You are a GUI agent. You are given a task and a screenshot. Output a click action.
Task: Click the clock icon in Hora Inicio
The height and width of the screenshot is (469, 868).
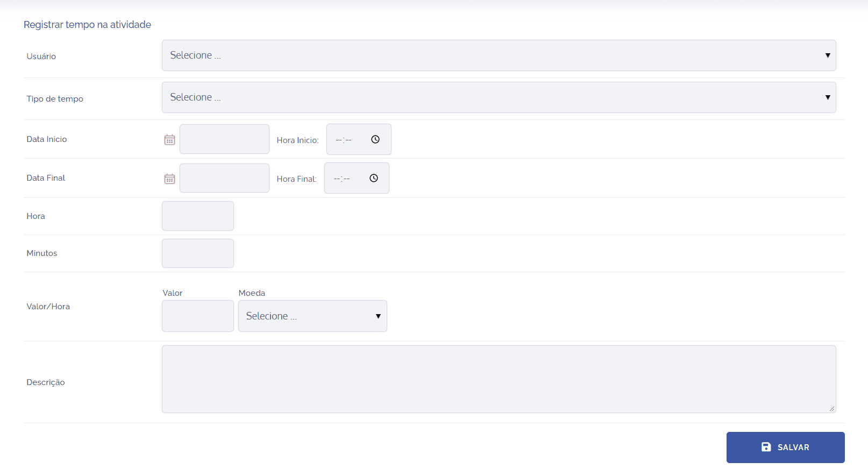pyautogui.click(x=375, y=139)
